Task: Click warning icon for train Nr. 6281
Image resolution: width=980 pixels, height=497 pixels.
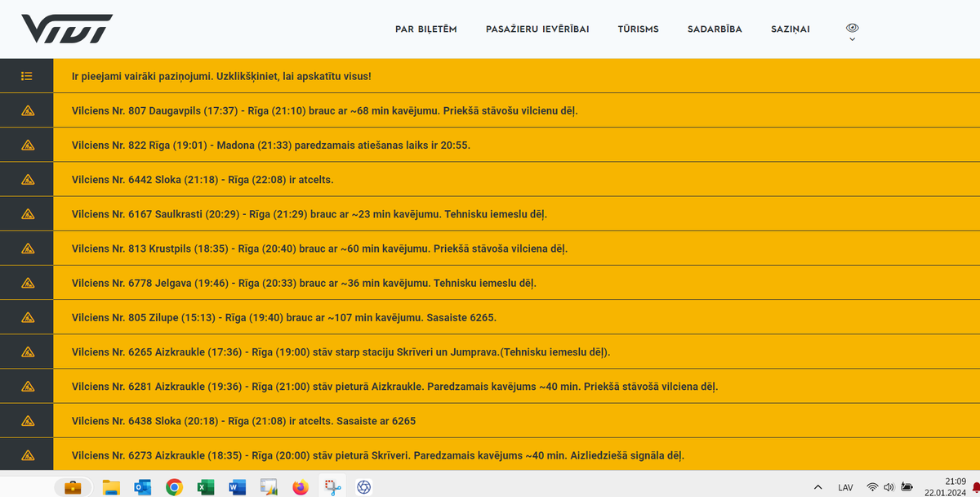Action: pyautogui.click(x=27, y=387)
